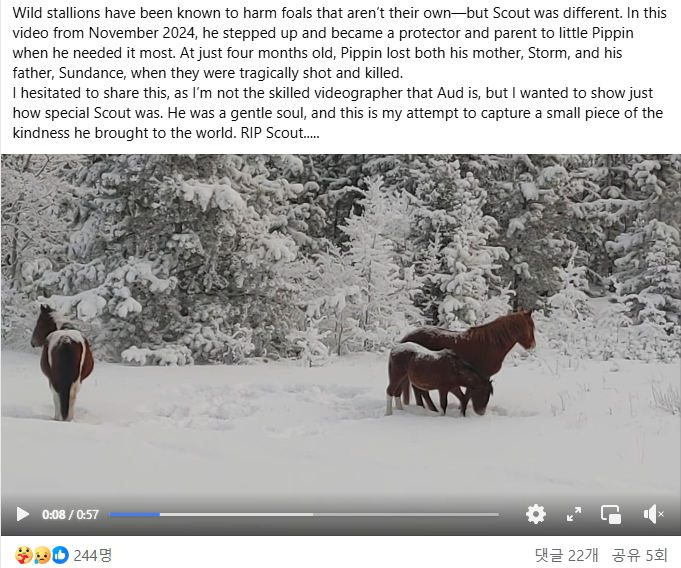Seek along the video progress bar
This screenshot has height=568, width=681.
point(304,515)
